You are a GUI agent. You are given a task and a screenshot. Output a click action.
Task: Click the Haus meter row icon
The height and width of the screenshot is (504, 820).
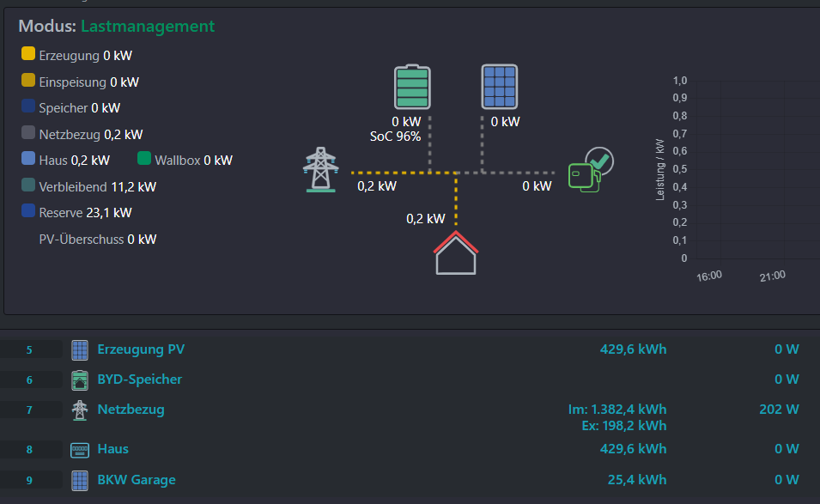(80, 450)
